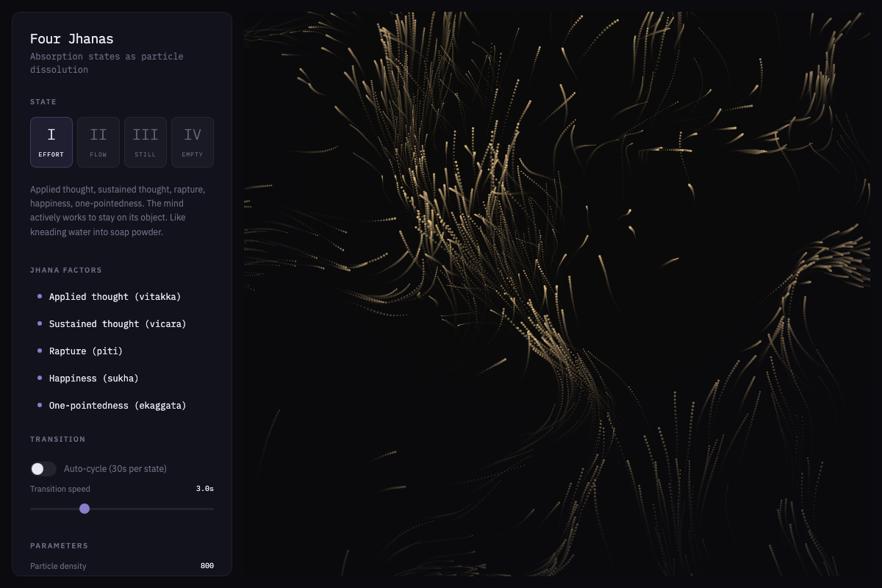Screen dimensions: 882x588
Task: Click the Particle density label
Action: [58, 566]
